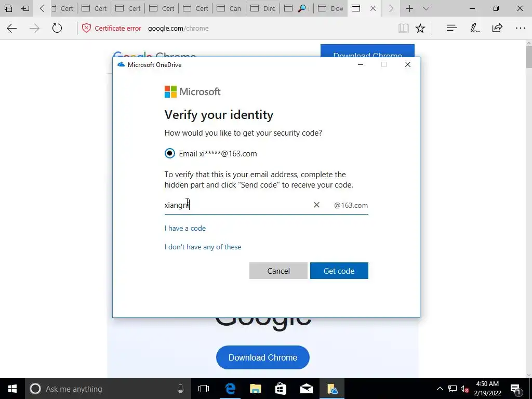Click the page vertical scrollbar

click(x=528, y=56)
